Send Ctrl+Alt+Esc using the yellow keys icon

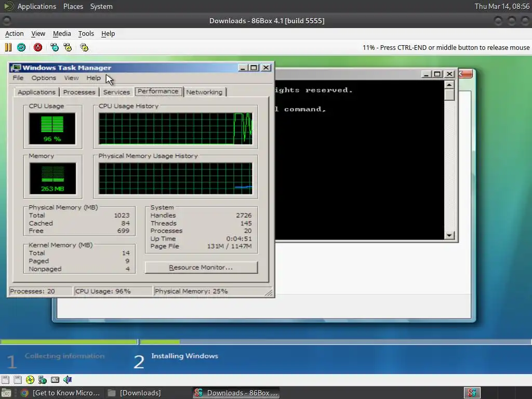[x=68, y=47]
